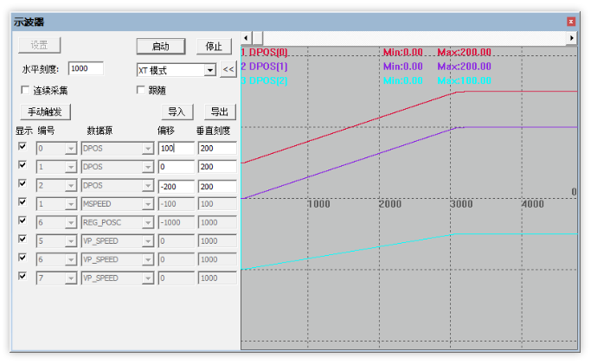591x364 pixels.
Task: Click the 停止 stop button
Action: [214, 47]
